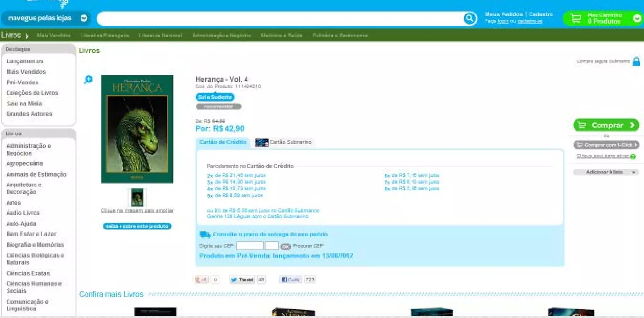
Task: Click the first CEP input box
Action: pos(250,246)
